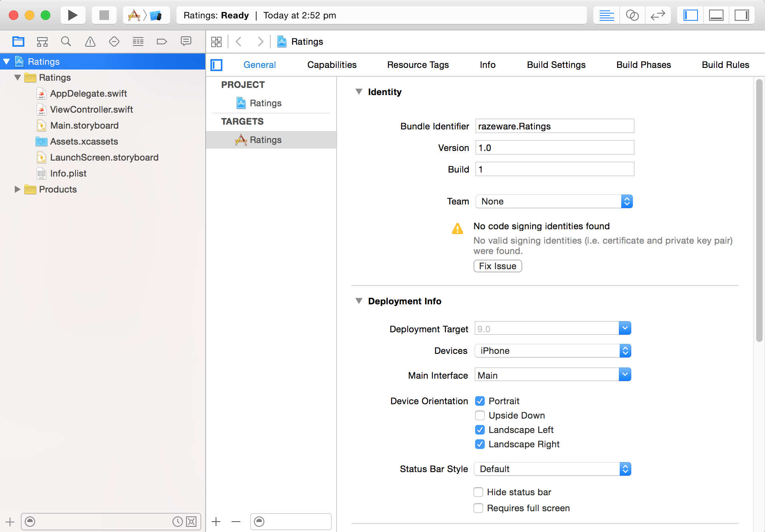Collapse the Ratings folder group
The height and width of the screenshot is (532, 765).
pyautogui.click(x=18, y=77)
